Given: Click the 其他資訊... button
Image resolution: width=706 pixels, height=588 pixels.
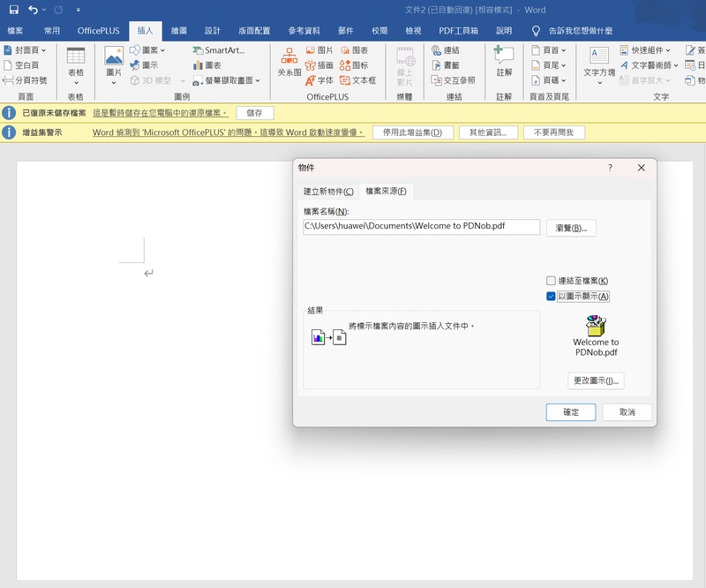Looking at the screenshot, I should click(489, 132).
